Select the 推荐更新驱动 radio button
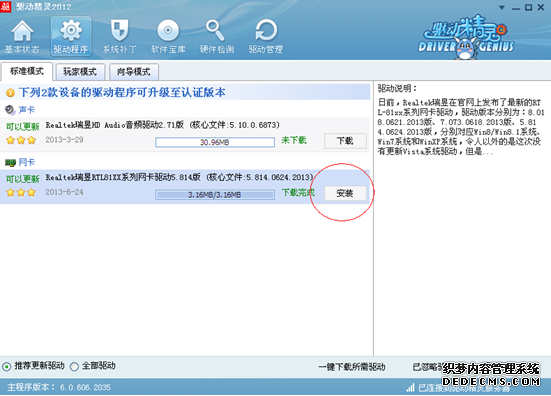 point(6,367)
